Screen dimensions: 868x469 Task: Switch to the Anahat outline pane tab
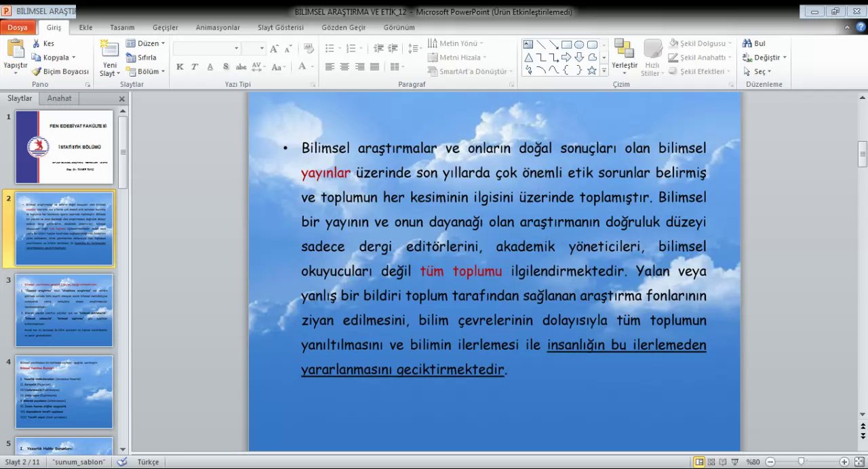pyautogui.click(x=59, y=98)
